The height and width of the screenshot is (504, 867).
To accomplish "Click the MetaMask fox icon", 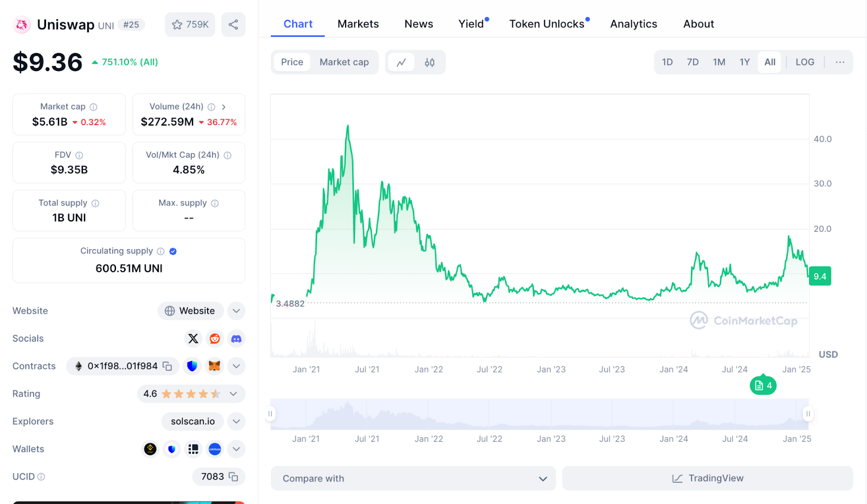I will click(x=215, y=366).
